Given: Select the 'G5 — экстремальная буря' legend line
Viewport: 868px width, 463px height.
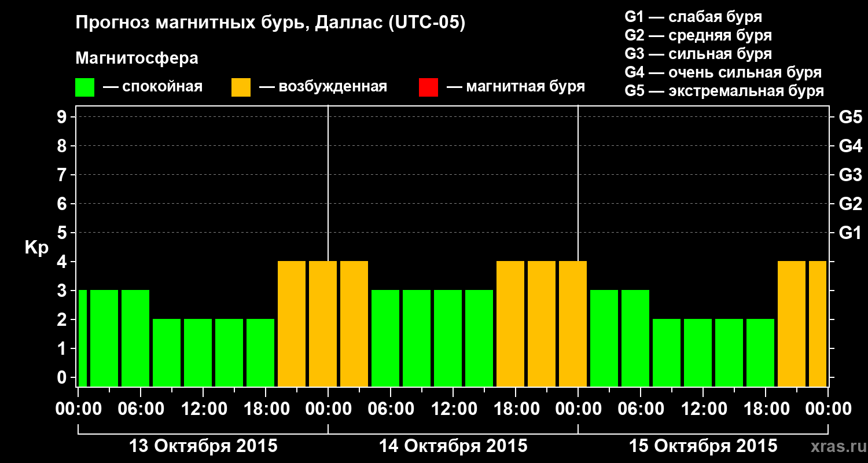Looking at the screenshot, I should pyautogui.click(x=724, y=91).
